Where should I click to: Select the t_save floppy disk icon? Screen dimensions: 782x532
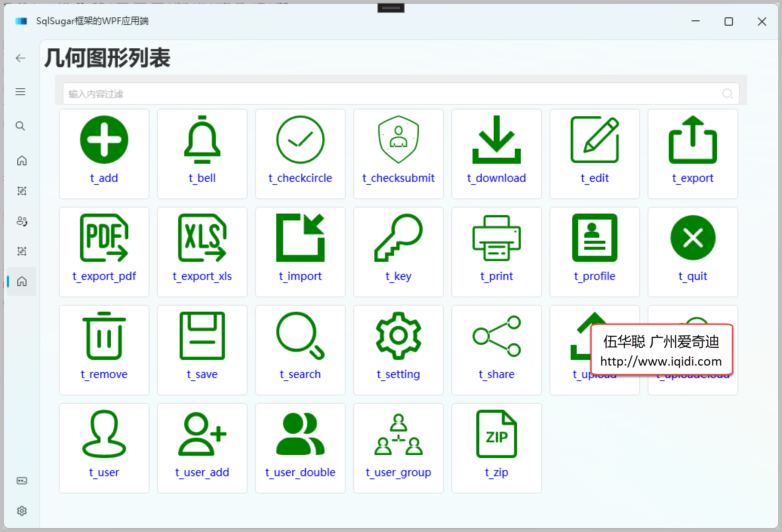(202, 336)
